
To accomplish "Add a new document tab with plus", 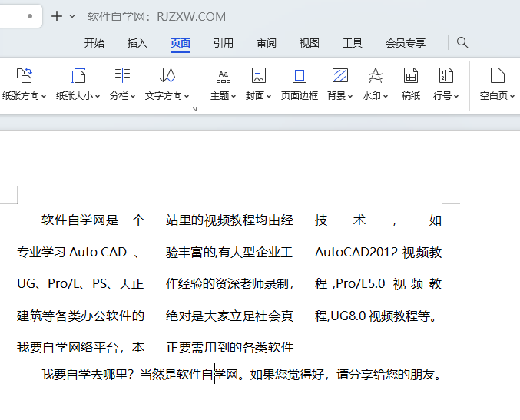I will coord(57,16).
